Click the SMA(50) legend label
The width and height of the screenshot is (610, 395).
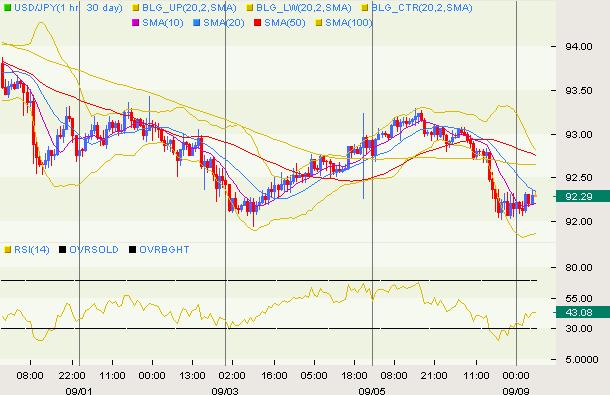click(285, 23)
